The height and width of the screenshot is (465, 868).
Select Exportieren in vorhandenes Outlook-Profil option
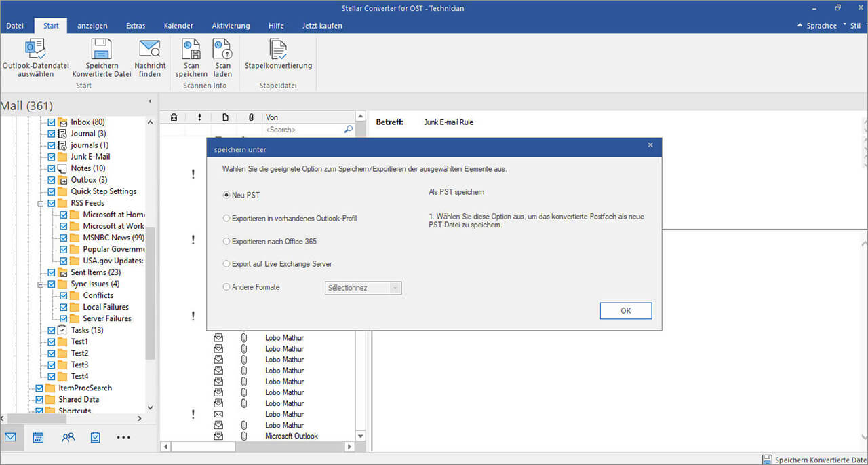[x=227, y=219]
